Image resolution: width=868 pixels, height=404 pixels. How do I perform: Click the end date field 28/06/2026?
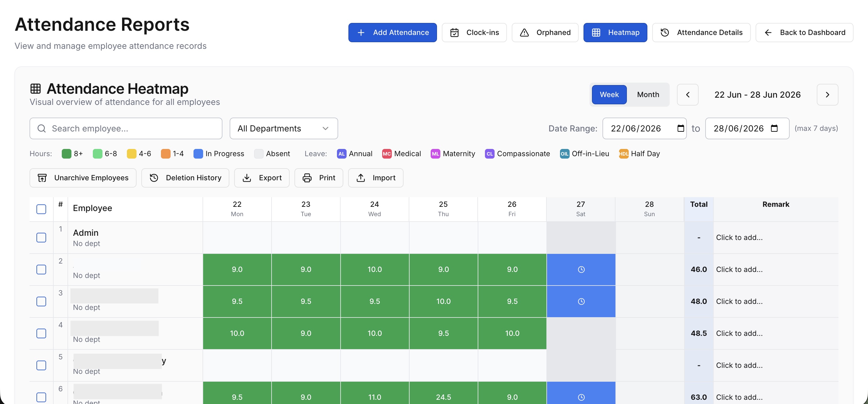(747, 128)
